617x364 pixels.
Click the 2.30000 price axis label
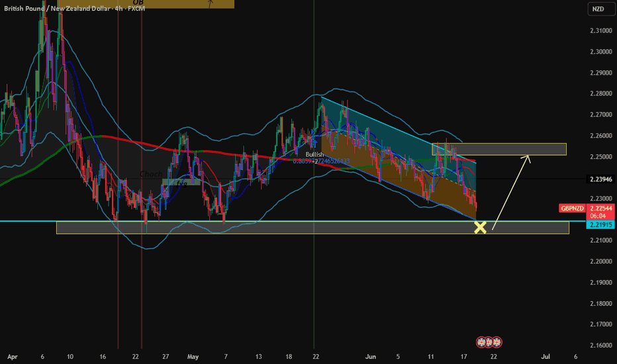(601, 52)
